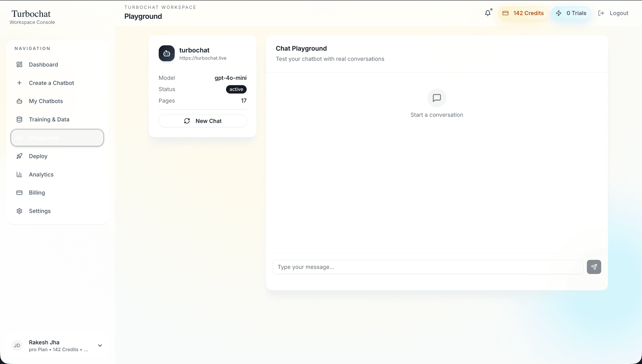Click the plus icon beside Create a Chatbot
Viewport: 642px width, 364px height.
20,83
